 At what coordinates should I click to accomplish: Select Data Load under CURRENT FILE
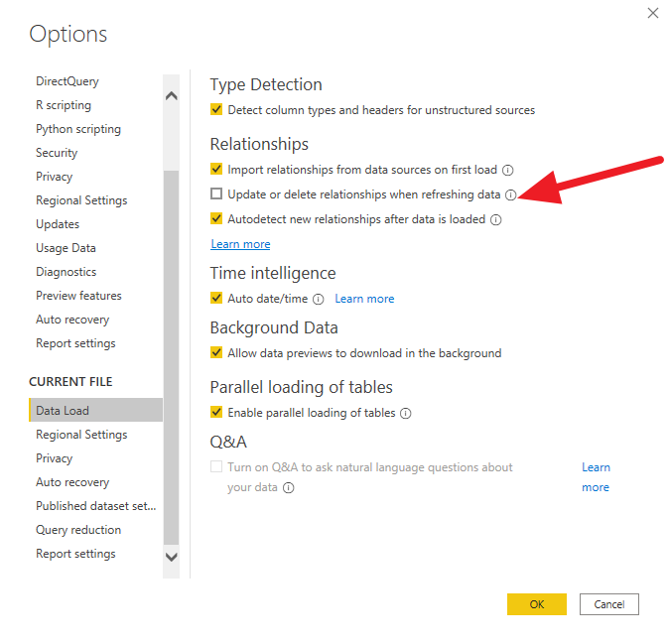point(95,410)
